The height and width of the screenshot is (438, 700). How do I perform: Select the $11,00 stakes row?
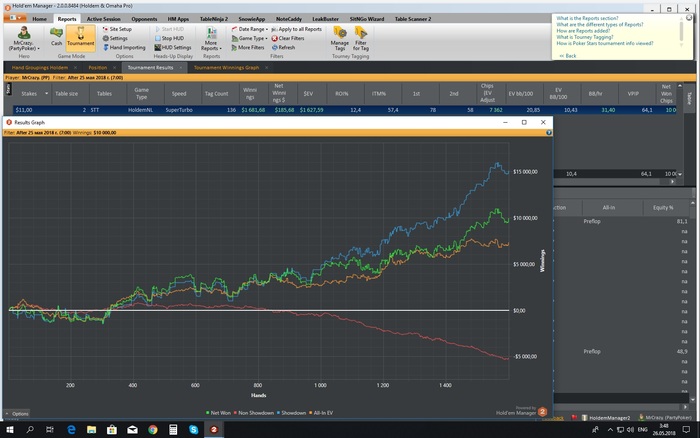(342, 110)
